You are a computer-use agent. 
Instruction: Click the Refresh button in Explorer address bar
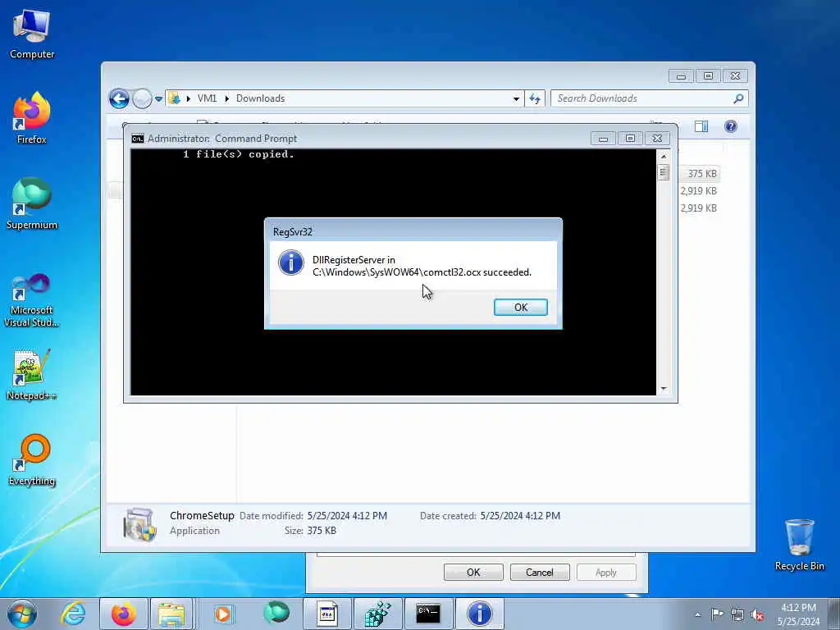pos(535,98)
